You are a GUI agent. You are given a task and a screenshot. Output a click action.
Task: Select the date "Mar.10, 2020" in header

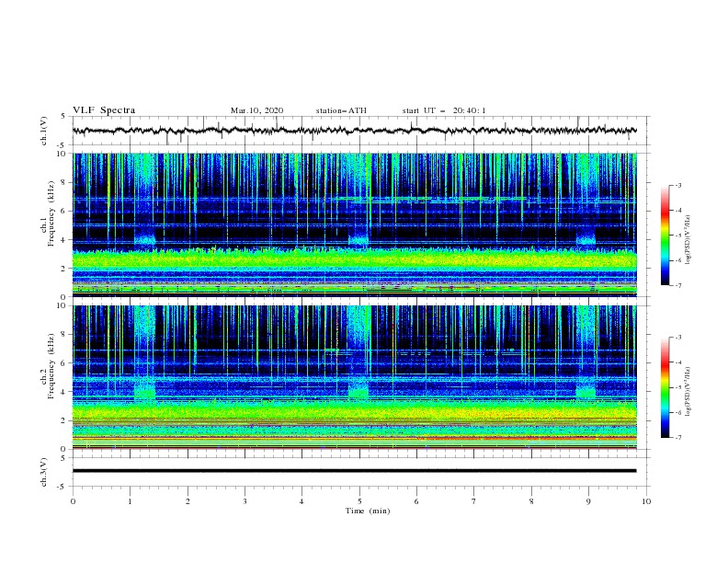click(x=256, y=110)
